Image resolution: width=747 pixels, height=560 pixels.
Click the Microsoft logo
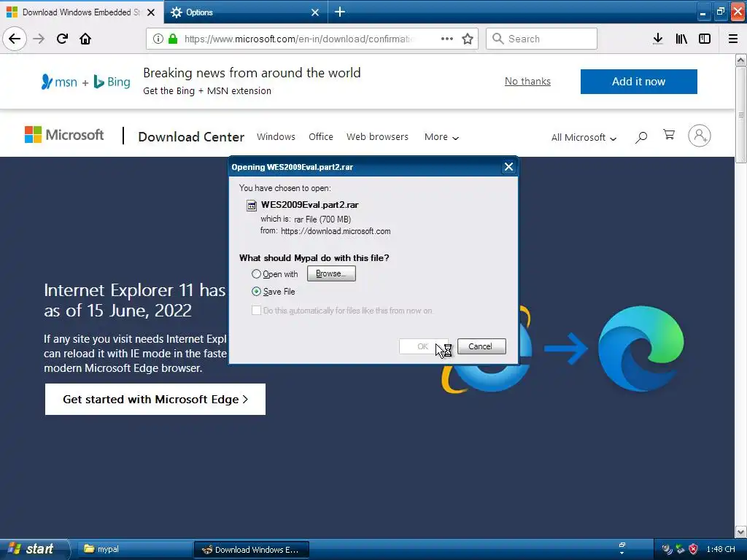coord(64,135)
